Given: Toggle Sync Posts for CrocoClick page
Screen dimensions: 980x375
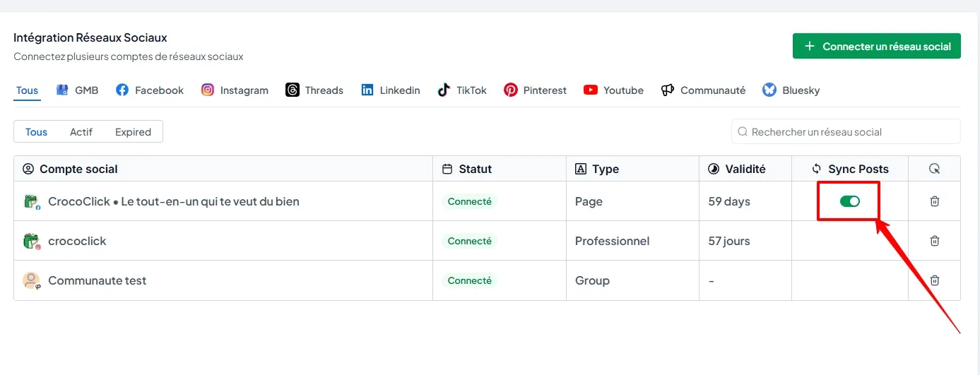Looking at the screenshot, I should pos(849,201).
